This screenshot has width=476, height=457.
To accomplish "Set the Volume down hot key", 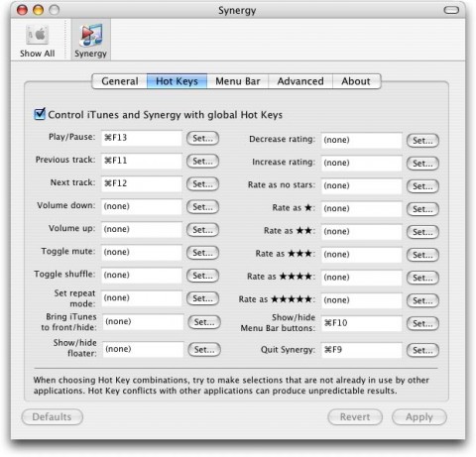I will (x=202, y=207).
